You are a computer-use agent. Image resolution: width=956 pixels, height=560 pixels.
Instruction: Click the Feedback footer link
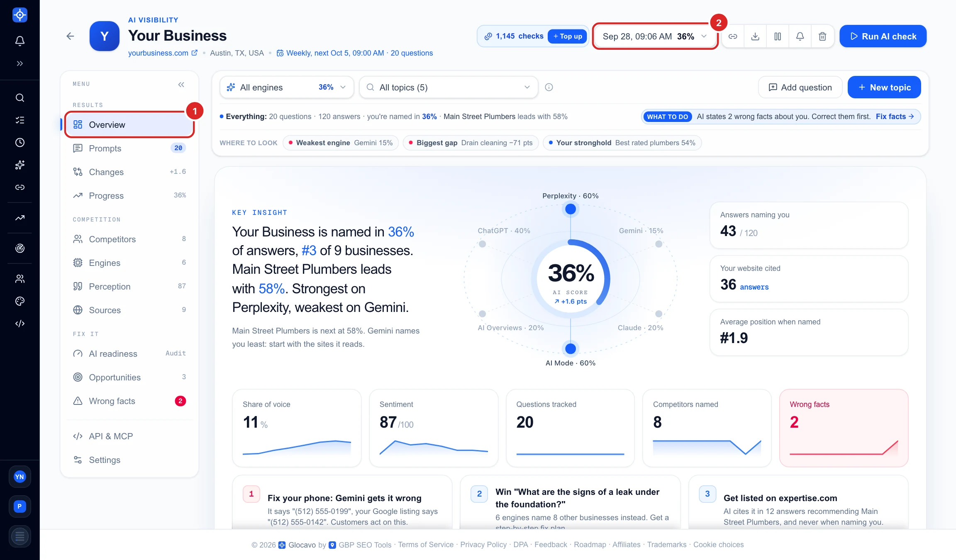[x=551, y=545]
